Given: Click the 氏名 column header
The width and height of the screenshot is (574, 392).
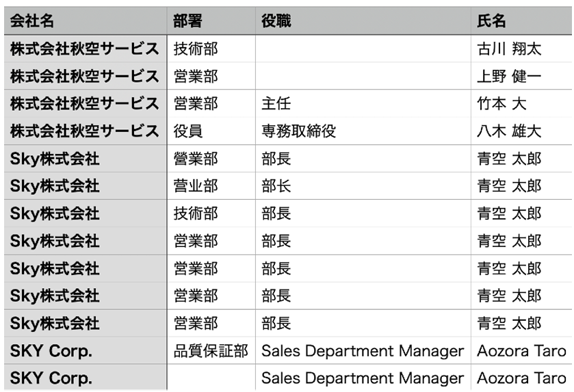Looking at the screenshot, I should (521, 21).
